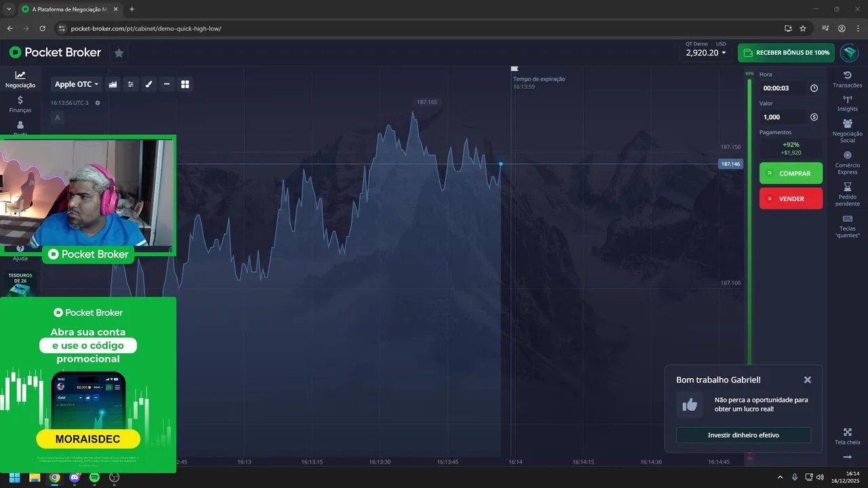Click the Hora expiration time field
Viewport: 868px width, 488px height.
783,88
